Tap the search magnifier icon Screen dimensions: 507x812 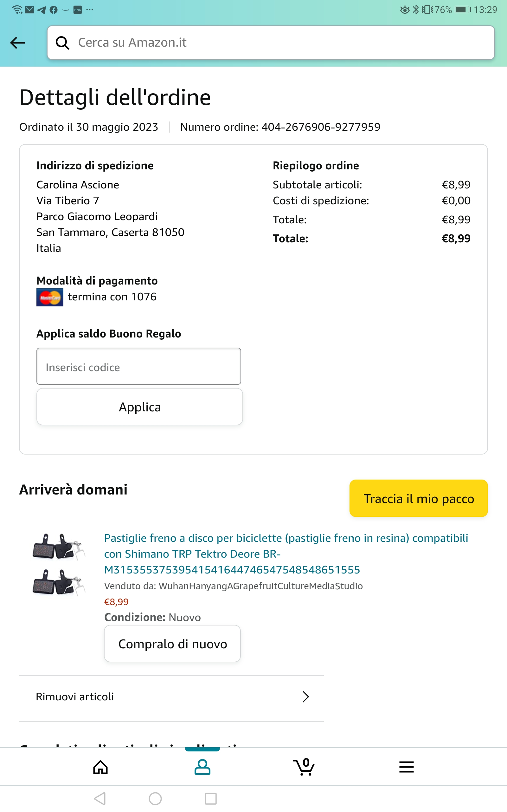click(x=62, y=43)
